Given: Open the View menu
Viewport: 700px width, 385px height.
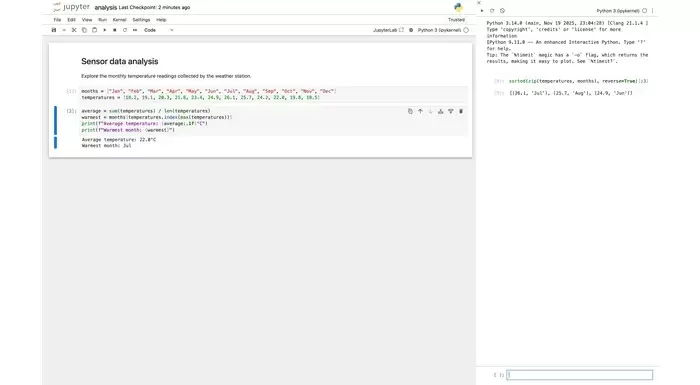Looking at the screenshot, I should tap(87, 20).
